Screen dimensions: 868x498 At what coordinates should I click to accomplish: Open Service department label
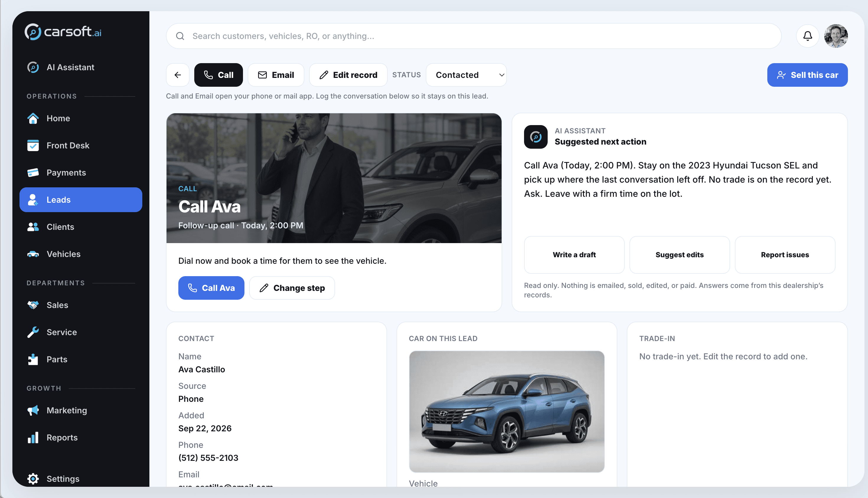[62, 332]
